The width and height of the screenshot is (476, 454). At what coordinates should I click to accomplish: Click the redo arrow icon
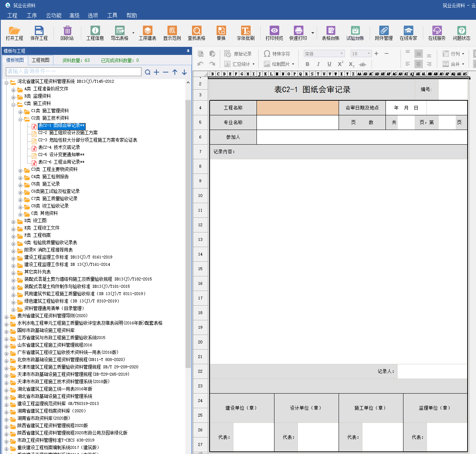212,64
